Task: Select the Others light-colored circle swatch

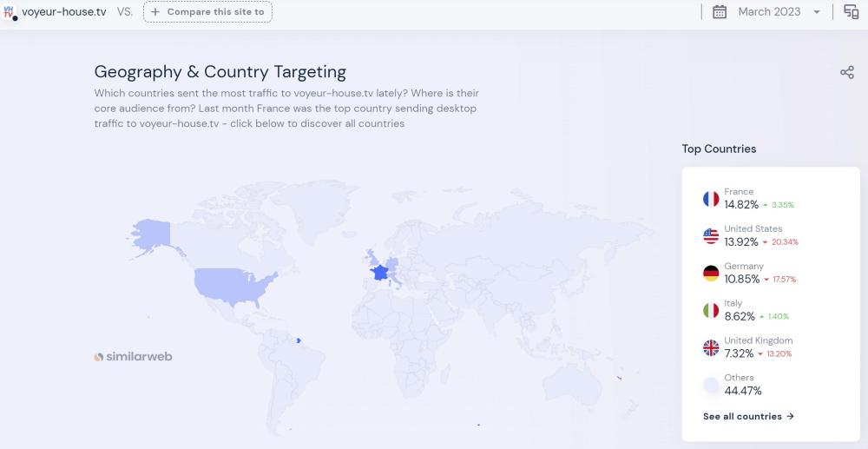Action: click(x=711, y=385)
